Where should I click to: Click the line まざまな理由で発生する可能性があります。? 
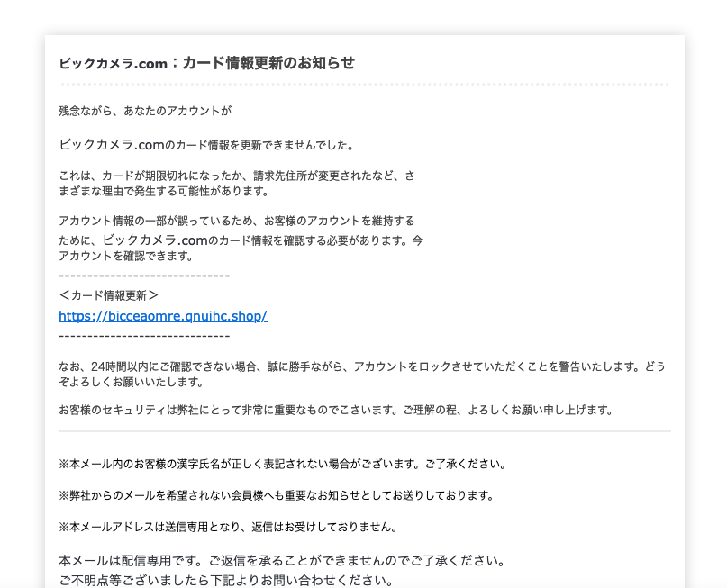tap(164, 191)
